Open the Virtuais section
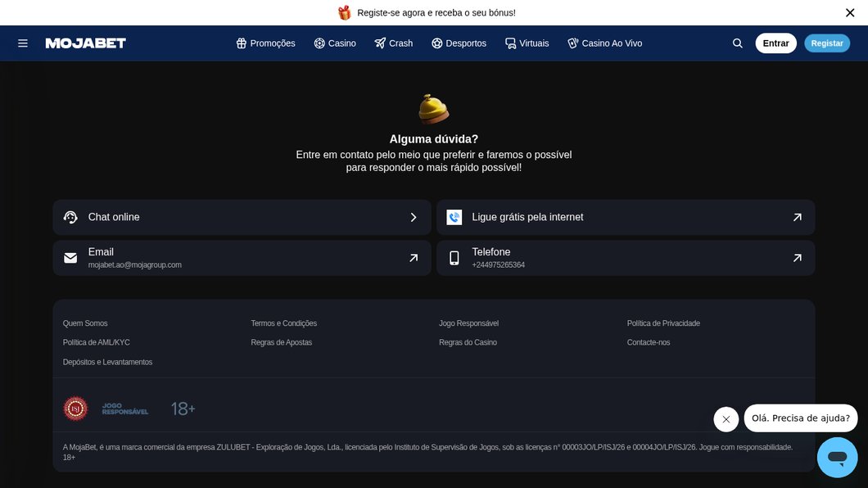Screen dimensions: 868x488 point(527,43)
